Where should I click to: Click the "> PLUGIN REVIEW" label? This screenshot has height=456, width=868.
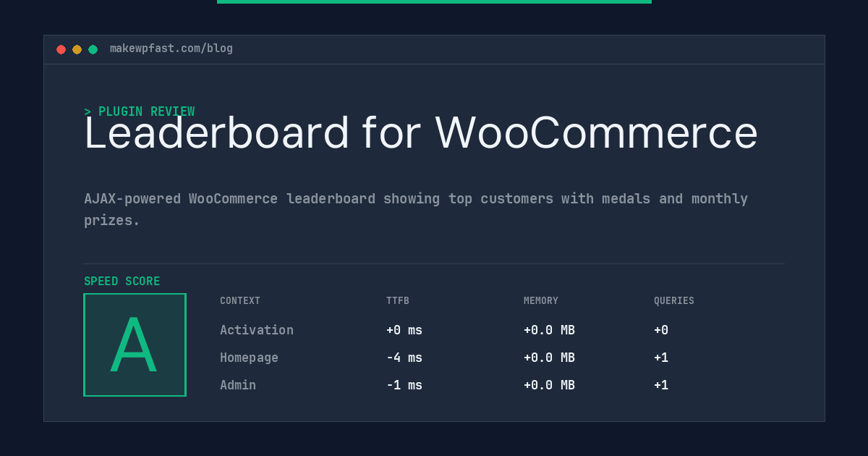tap(139, 111)
